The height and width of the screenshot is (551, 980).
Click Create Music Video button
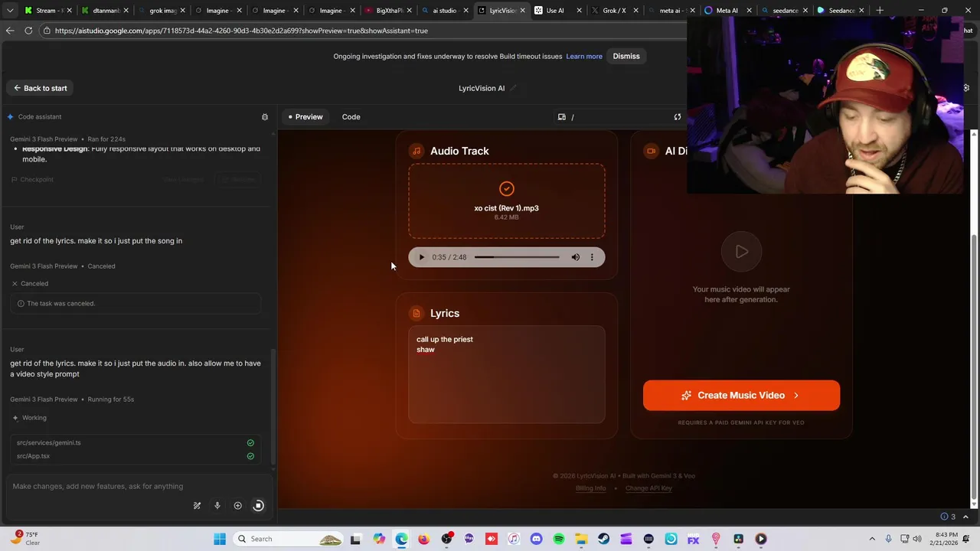pyautogui.click(x=741, y=396)
